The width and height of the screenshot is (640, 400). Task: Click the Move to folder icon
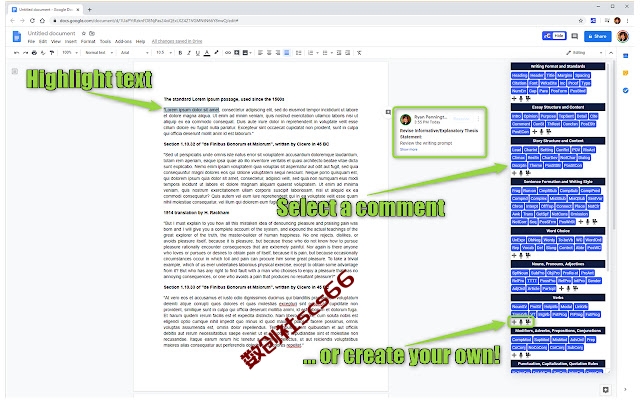coord(92,33)
